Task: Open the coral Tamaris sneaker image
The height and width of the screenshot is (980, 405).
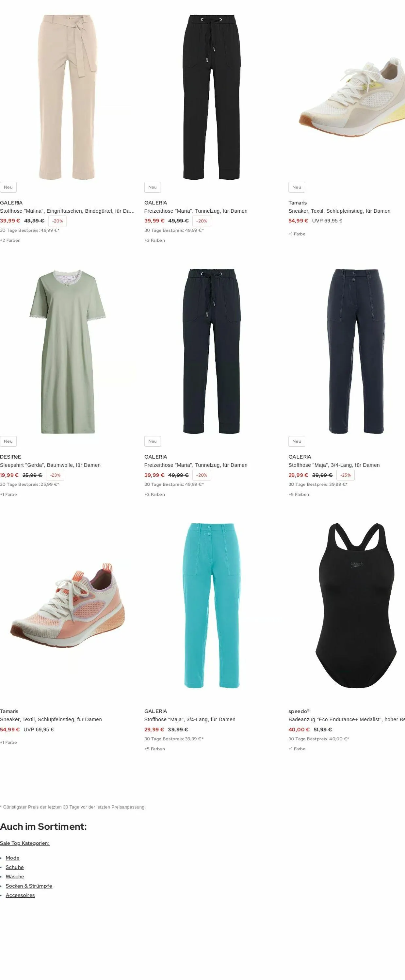Action: (67, 606)
